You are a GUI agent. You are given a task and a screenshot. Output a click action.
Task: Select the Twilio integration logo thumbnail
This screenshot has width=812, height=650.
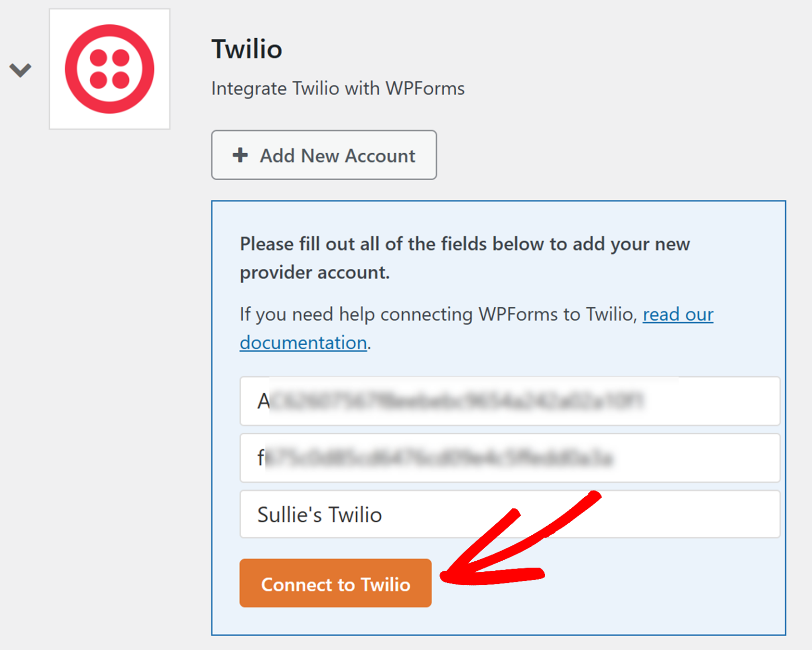(109, 68)
